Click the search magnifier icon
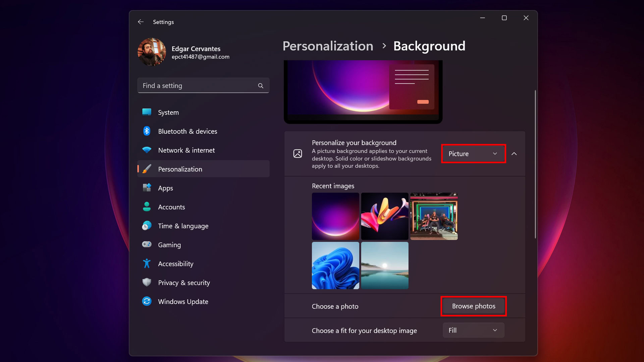Image resolution: width=644 pixels, height=362 pixels. pyautogui.click(x=261, y=86)
